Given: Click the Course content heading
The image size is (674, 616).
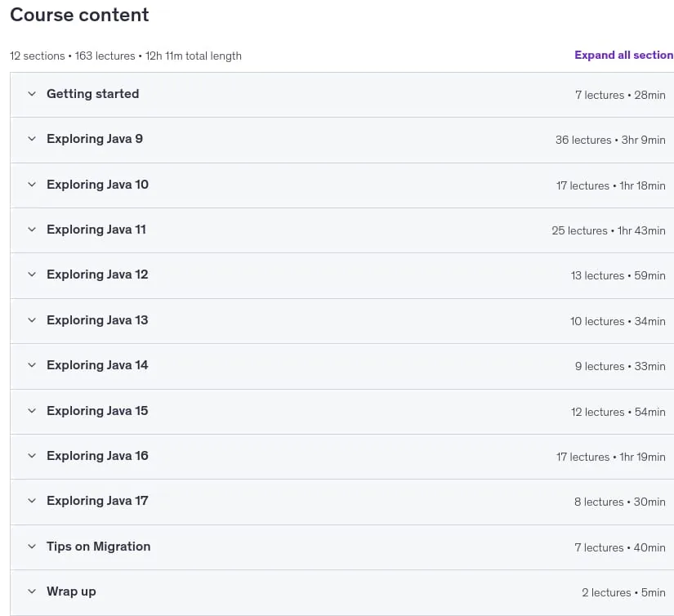Looking at the screenshot, I should (x=79, y=15).
